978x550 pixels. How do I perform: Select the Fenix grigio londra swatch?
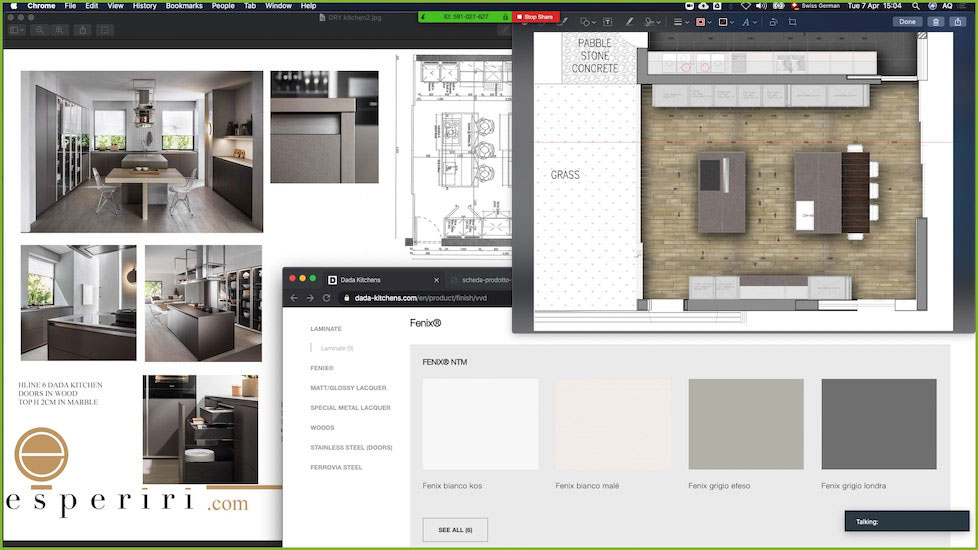(878, 424)
